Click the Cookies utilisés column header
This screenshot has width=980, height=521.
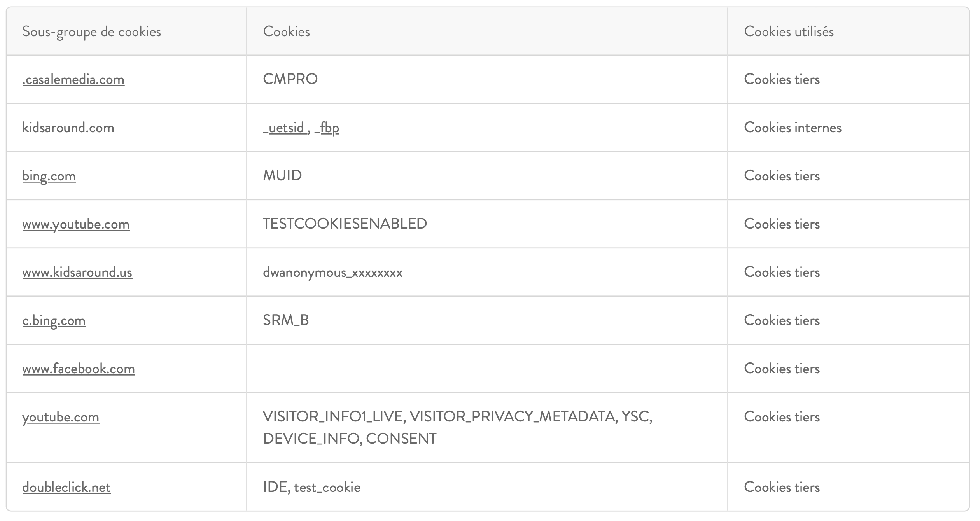pyautogui.click(x=789, y=31)
